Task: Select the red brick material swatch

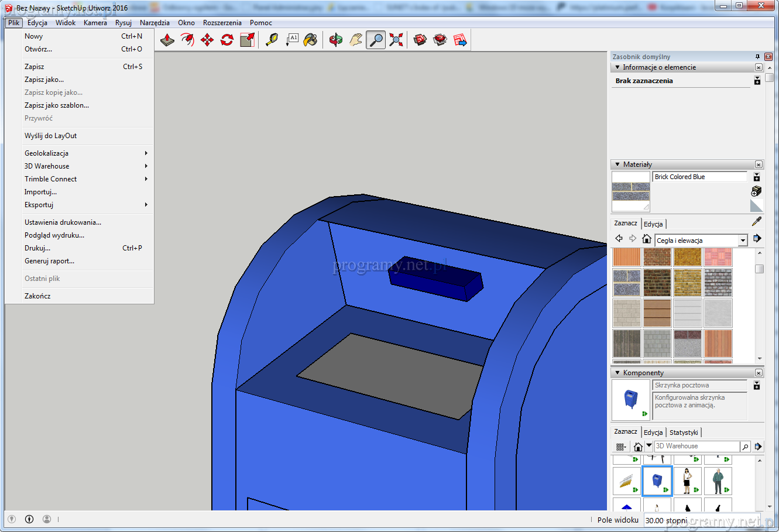Action: tap(657, 257)
